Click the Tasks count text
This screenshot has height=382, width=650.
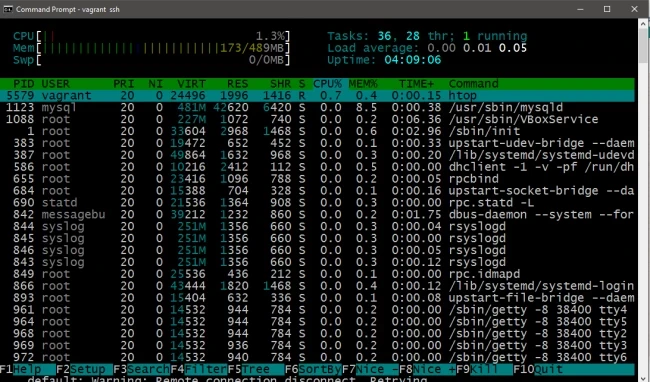click(x=427, y=36)
